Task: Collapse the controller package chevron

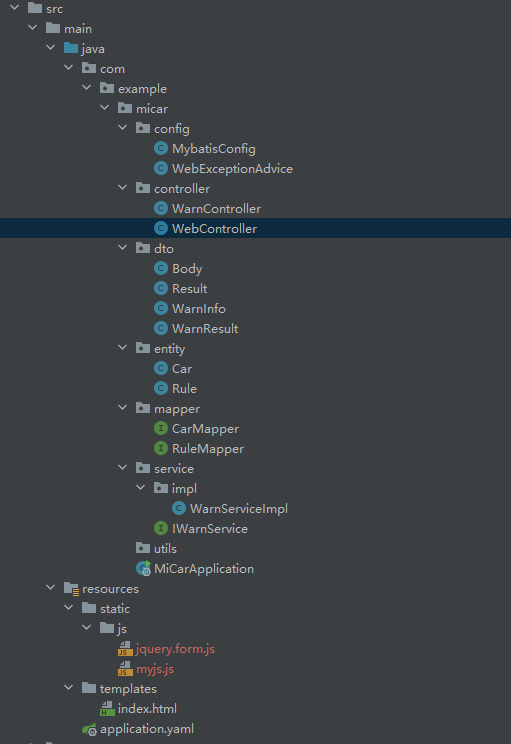Action: click(122, 187)
